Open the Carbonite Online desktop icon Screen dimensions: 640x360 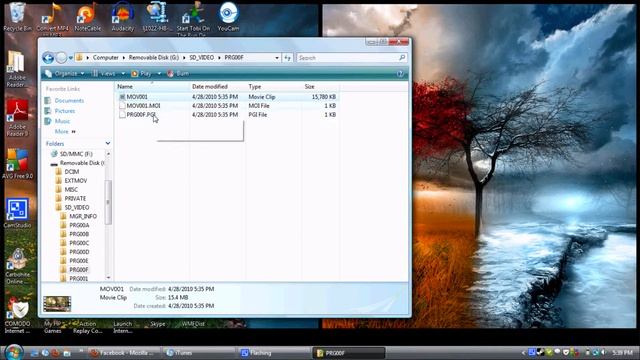tap(17, 266)
